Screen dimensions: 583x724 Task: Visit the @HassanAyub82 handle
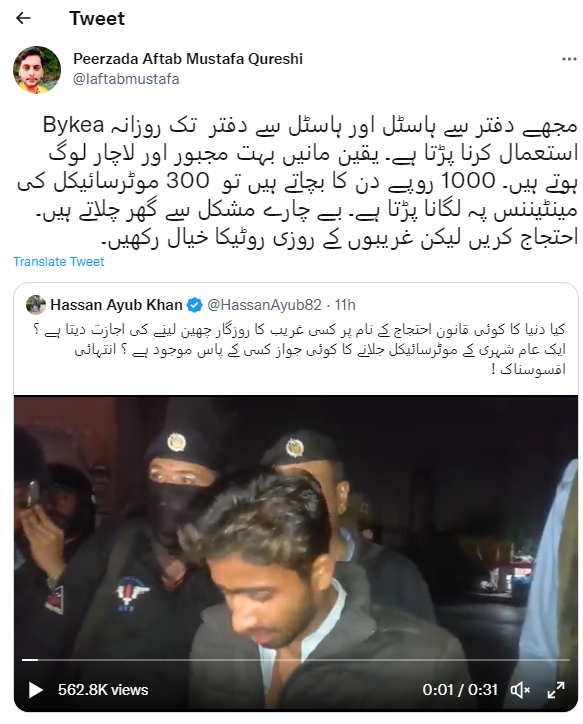click(x=264, y=305)
